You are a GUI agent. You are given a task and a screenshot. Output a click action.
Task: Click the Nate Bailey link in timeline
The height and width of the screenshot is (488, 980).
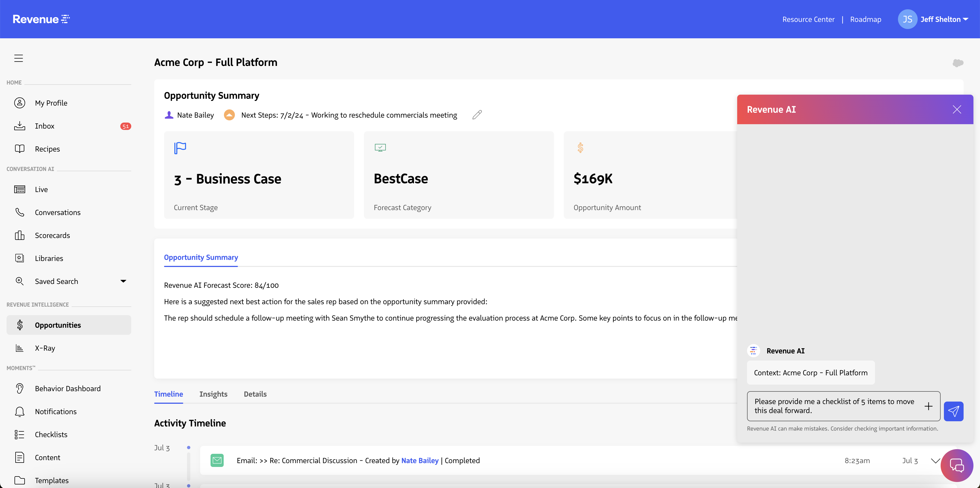coord(420,461)
